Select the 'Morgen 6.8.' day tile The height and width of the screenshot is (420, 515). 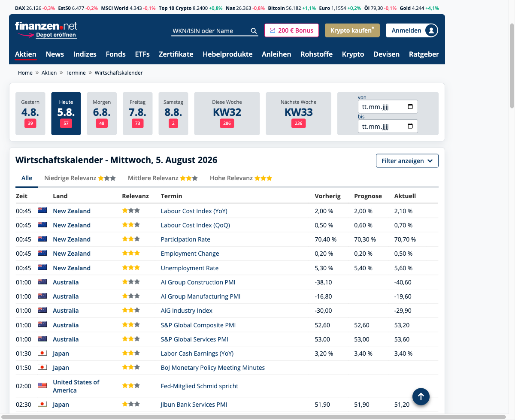pyautogui.click(x=102, y=114)
